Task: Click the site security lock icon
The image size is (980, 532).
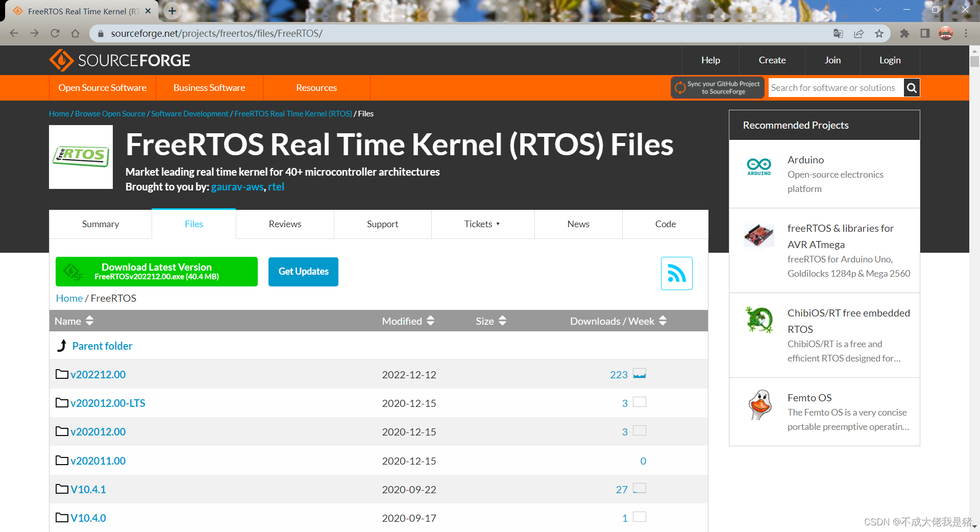Action: point(101,34)
